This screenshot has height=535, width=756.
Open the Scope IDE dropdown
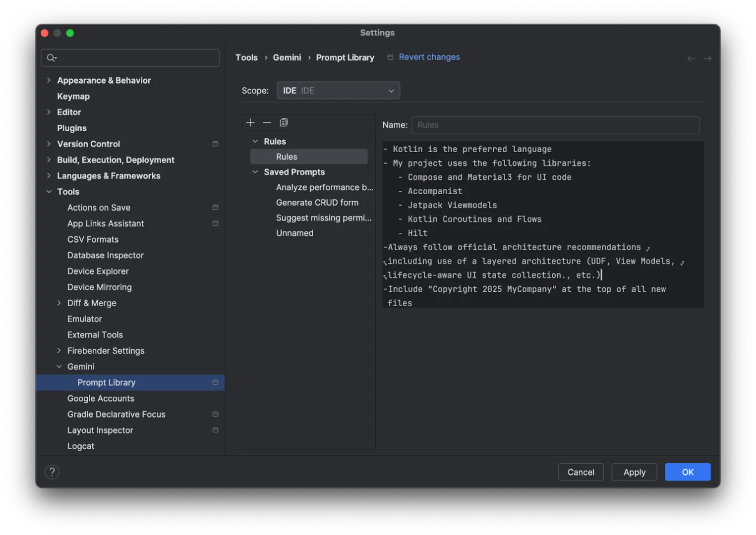(338, 91)
